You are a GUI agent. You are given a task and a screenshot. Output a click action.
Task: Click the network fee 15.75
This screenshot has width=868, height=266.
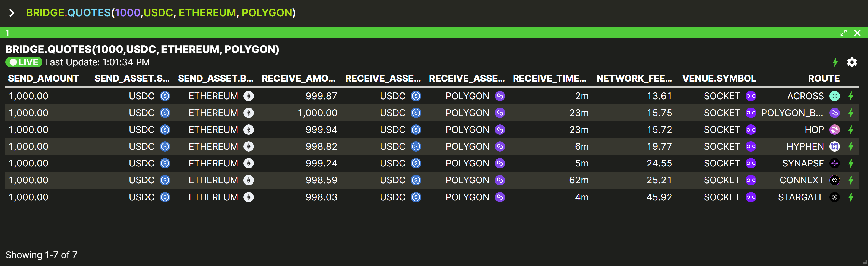click(660, 113)
